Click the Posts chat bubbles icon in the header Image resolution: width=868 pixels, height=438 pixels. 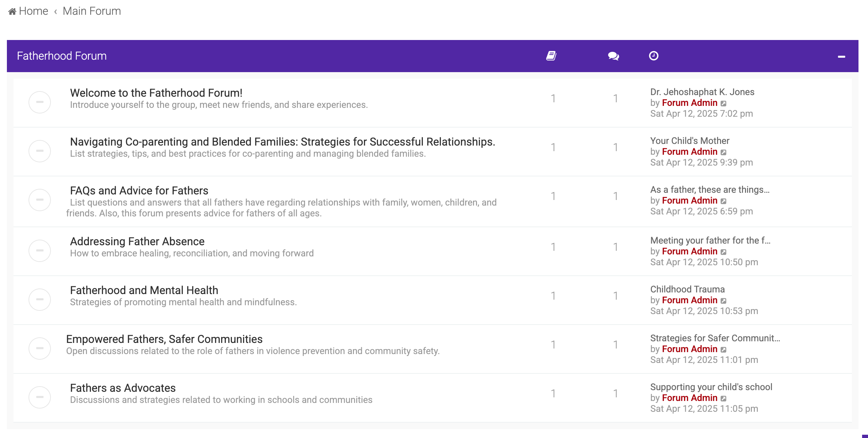point(613,56)
